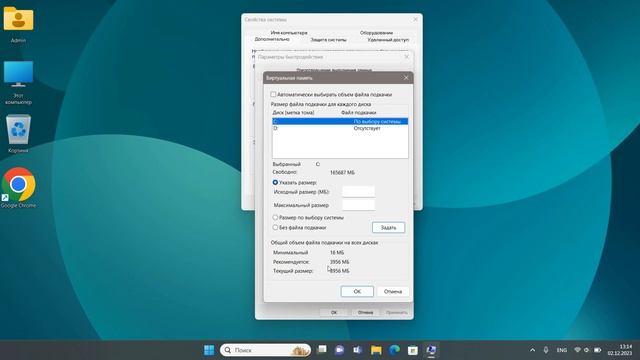Click the Диск [метка тома] column header
This screenshot has width=640, height=360.
coord(293,113)
